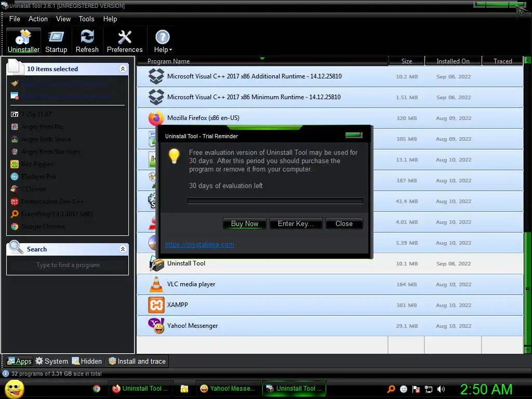The image size is (532, 399).
Task: Click the Everything search icon in list
Action: (14, 214)
